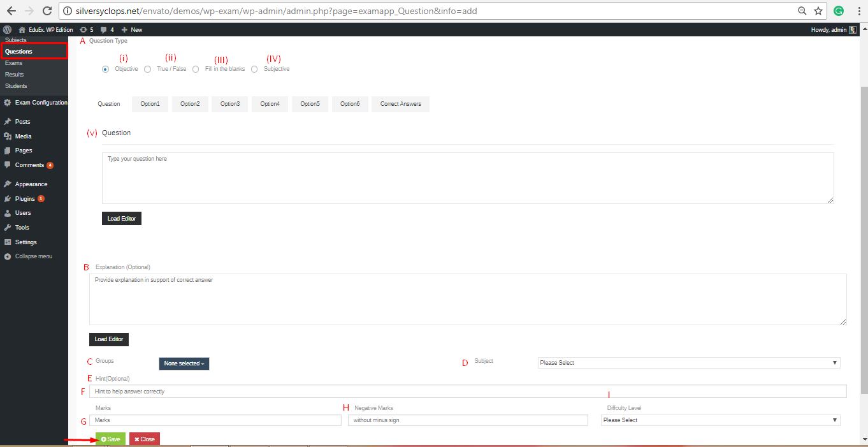The height and width of the screenshot is (447, 868).
Task: Open Exam Configuration gear menu
Action: [x=34, y=103]
